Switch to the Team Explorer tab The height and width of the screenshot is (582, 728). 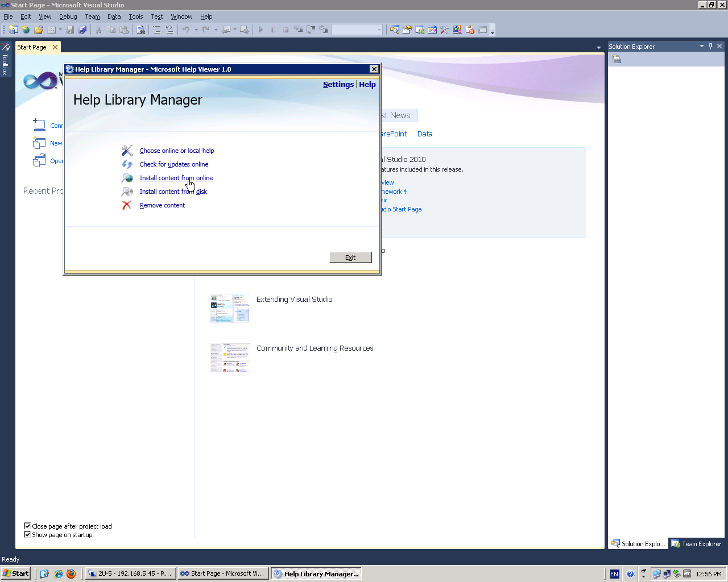pos(696,544)
